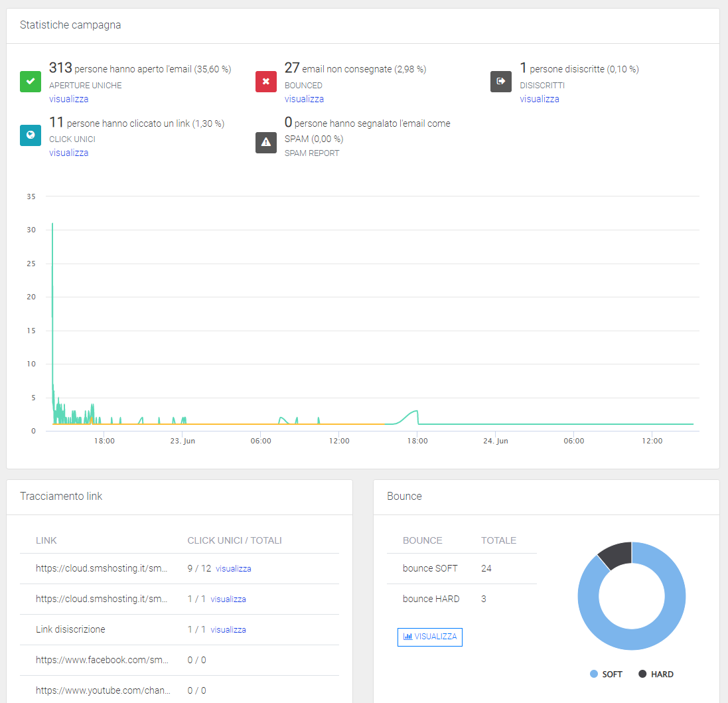
Task: Click the facebook.com link row in tracking table
Action: 102,660
